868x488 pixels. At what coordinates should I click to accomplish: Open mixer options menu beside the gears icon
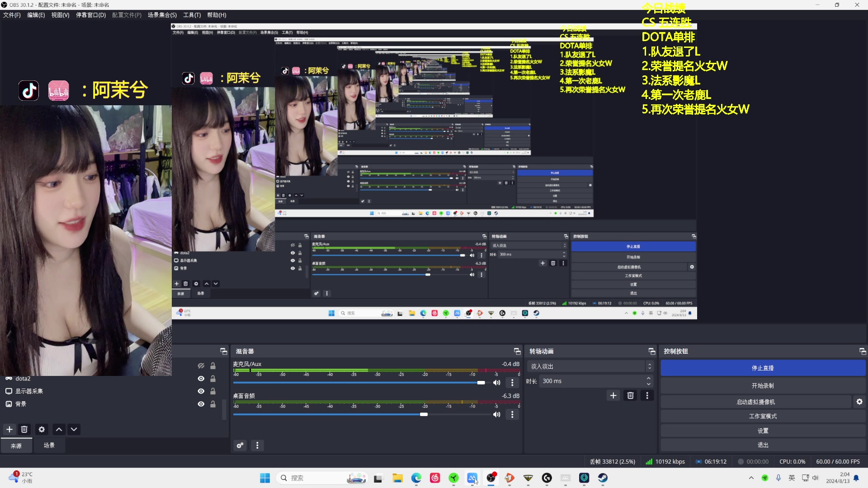coord(257,446)
